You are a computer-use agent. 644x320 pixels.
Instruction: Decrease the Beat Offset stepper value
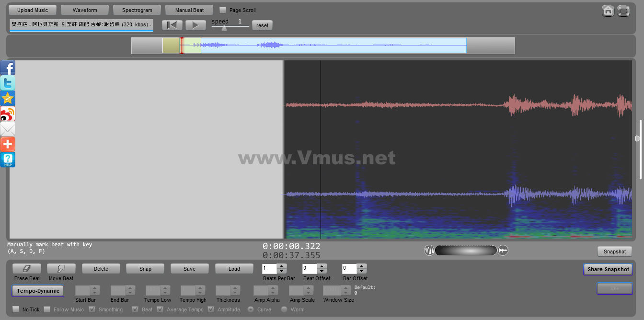pos(322,271)
